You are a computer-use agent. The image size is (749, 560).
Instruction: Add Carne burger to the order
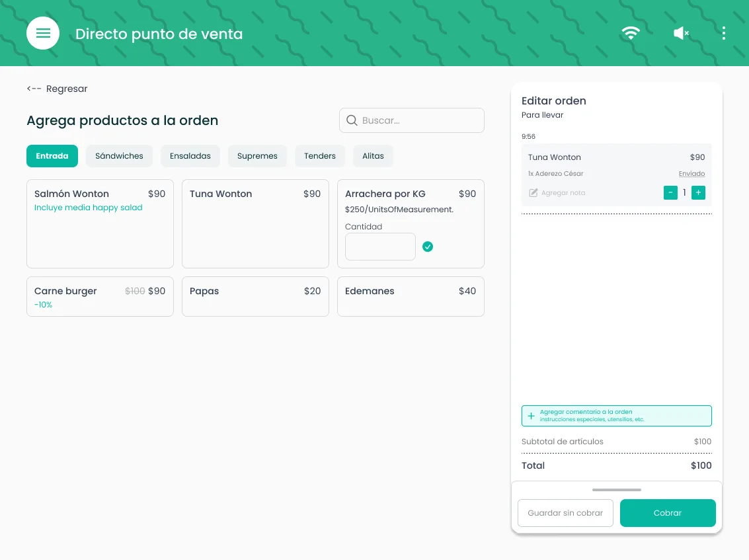tap(100, 296)
